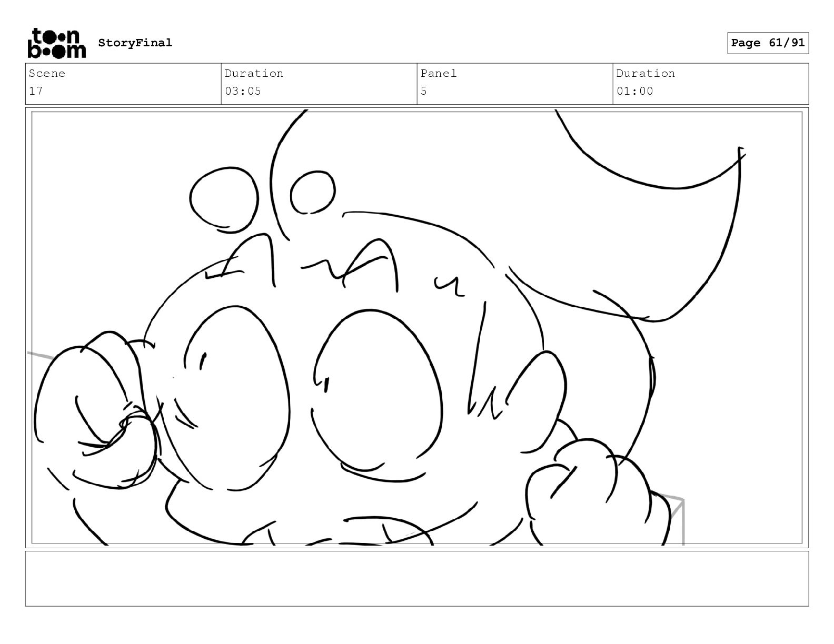Click the StoryFinal project title
Viewport: 834px width, 644px height.
click(135, 43)
